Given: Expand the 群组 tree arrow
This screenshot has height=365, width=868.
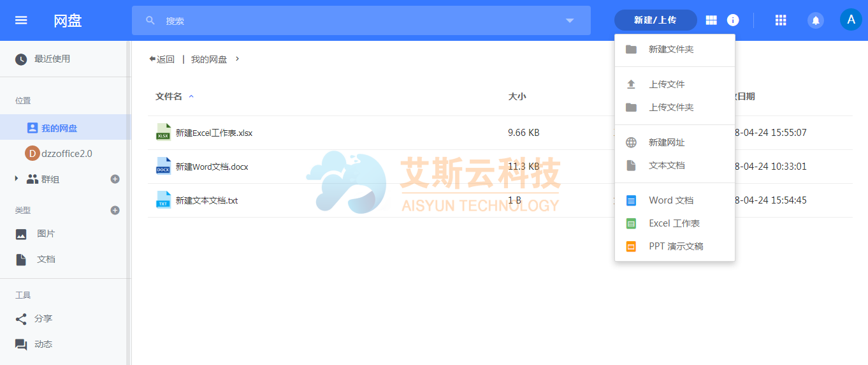Looking at the screenshot, I should click(17, 179).
